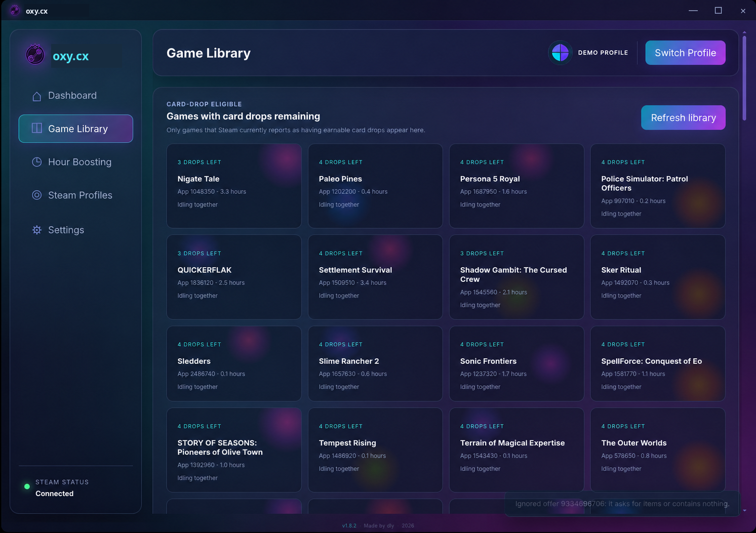Click the Game Library book icon

tap(37, 129)
